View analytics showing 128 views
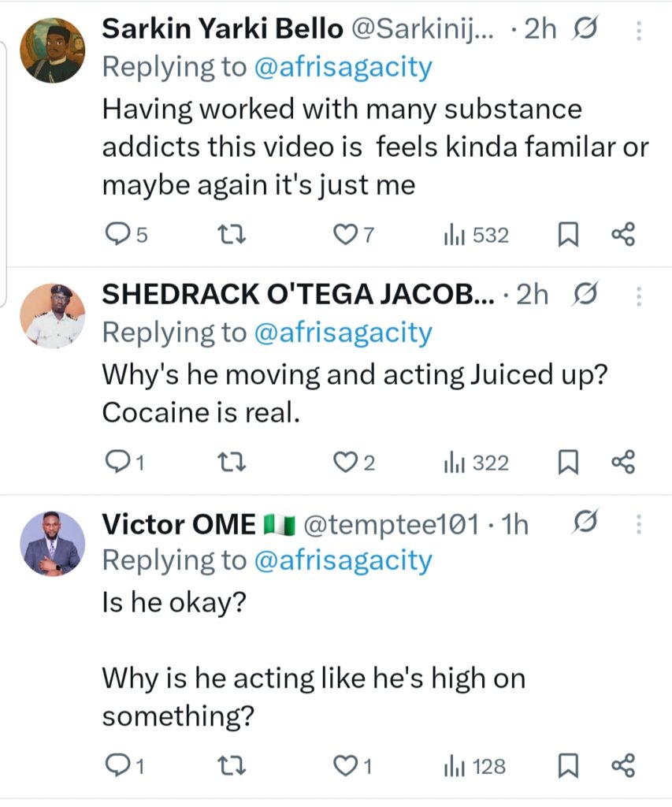This screenshot has width=672, height=807. point(474,765)
